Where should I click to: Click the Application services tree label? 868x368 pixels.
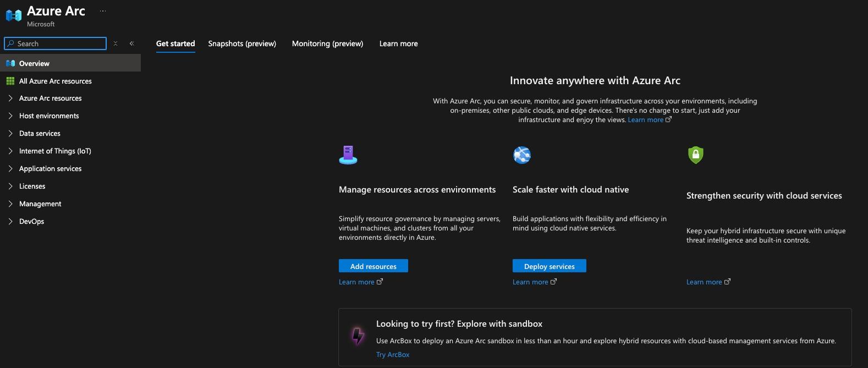point(51,169)
